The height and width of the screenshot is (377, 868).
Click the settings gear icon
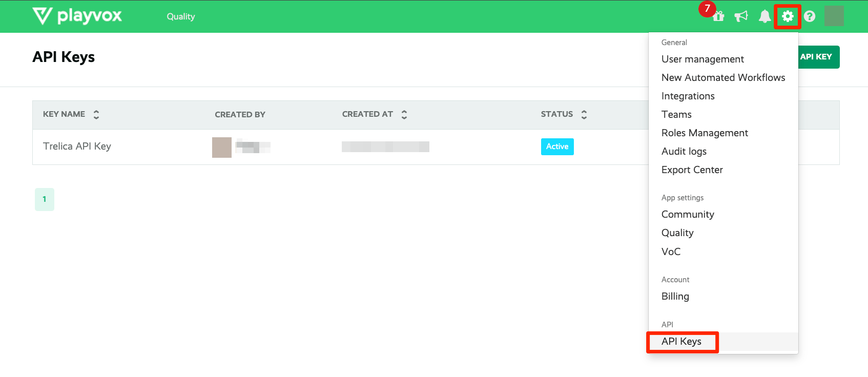[788, 16]
